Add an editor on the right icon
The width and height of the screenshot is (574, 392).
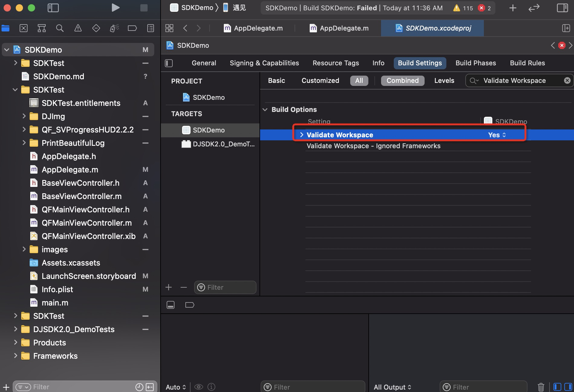[x=566, y=28]
